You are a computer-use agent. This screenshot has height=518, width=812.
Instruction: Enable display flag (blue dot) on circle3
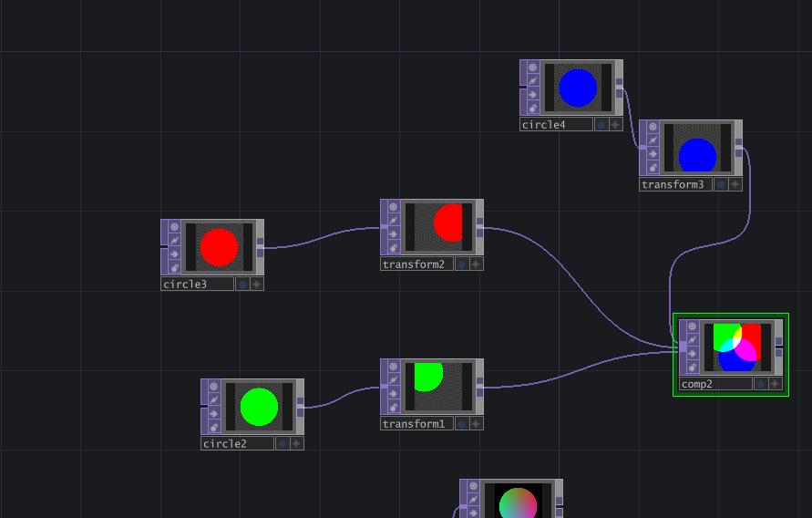pos(242,284)
